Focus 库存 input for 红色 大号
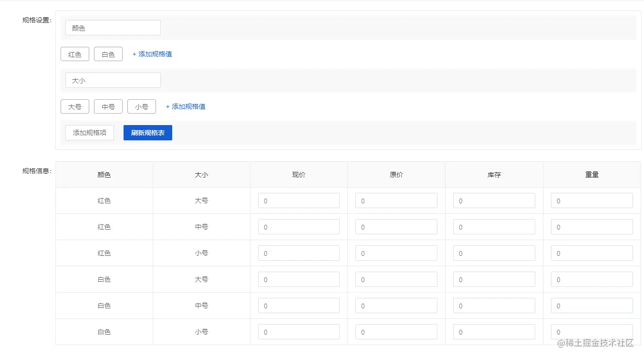The width and height of the screenshot is (644, 358). click(494, 200)
